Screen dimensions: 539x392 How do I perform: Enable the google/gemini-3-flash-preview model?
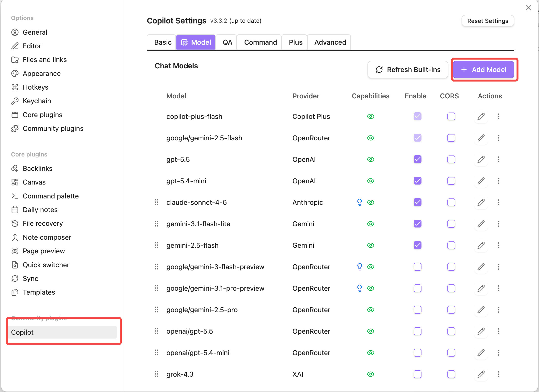pos(417,267)
